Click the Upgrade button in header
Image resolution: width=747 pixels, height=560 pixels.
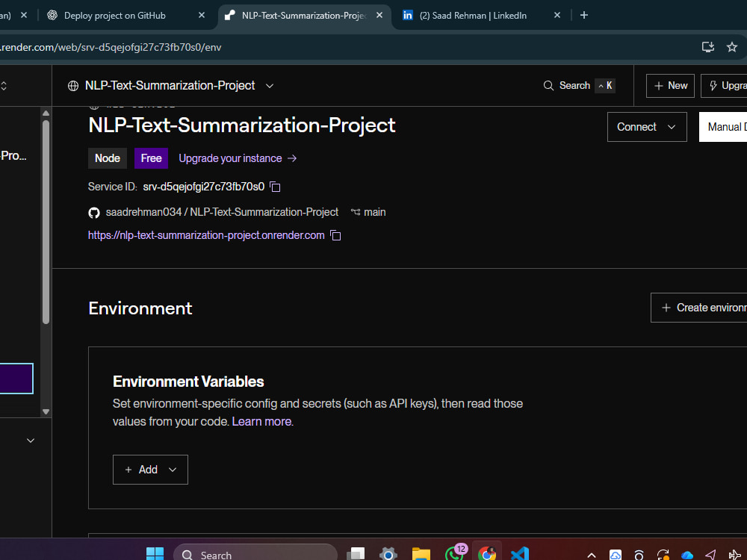724,86
